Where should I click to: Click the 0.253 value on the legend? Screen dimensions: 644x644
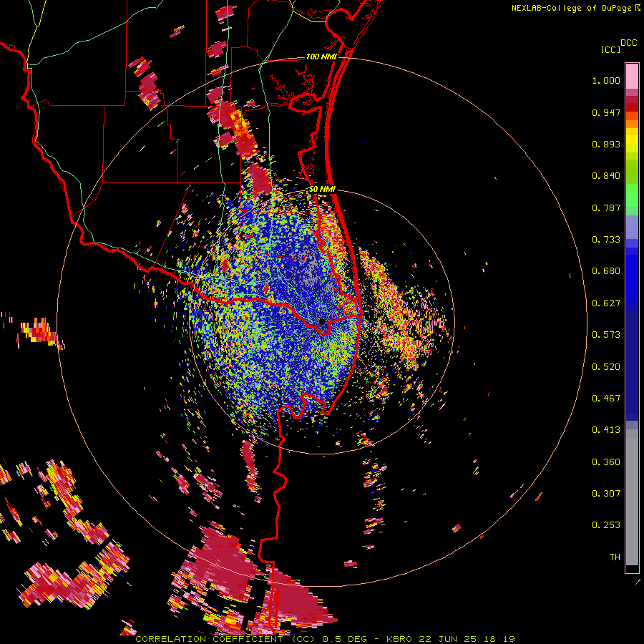pyautogui.click(x=606, y=525)
